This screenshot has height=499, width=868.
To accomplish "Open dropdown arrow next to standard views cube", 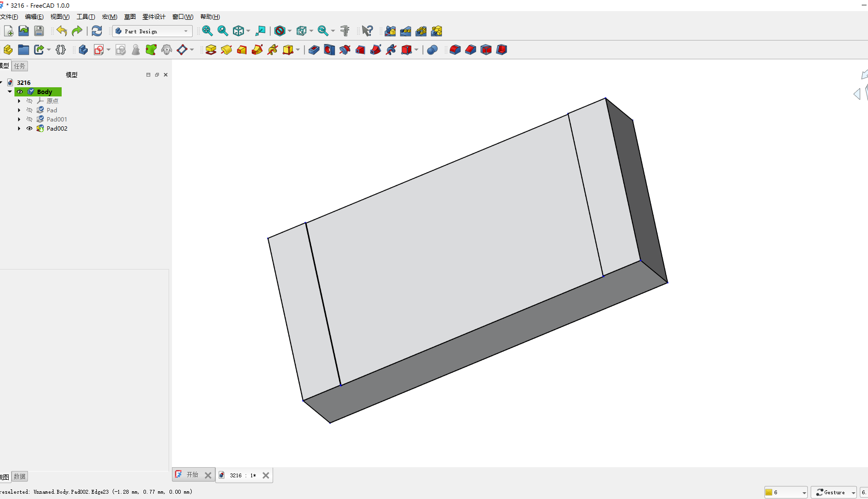I will click(248, 31).
